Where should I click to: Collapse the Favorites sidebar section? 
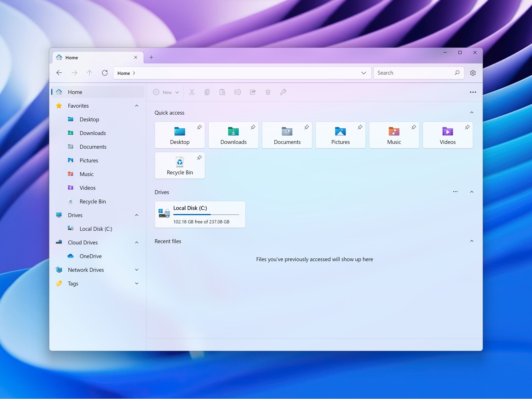coord(137,106)
